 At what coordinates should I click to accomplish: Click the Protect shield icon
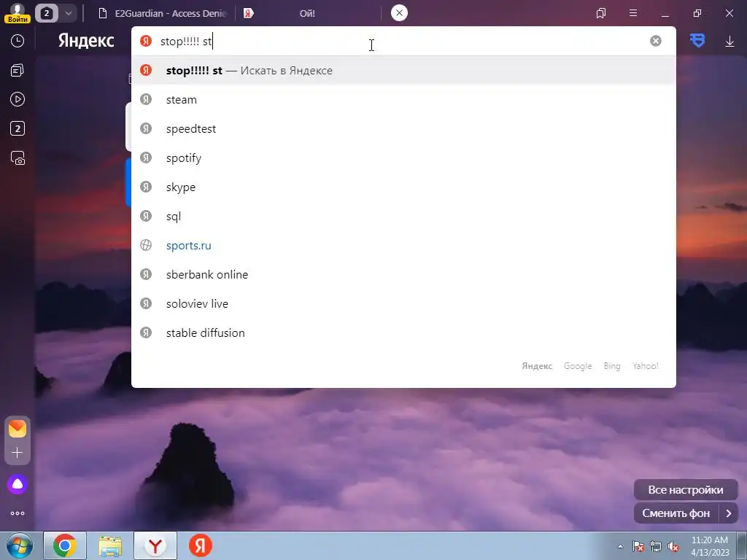pyautogui.click(x=697, y=41)
